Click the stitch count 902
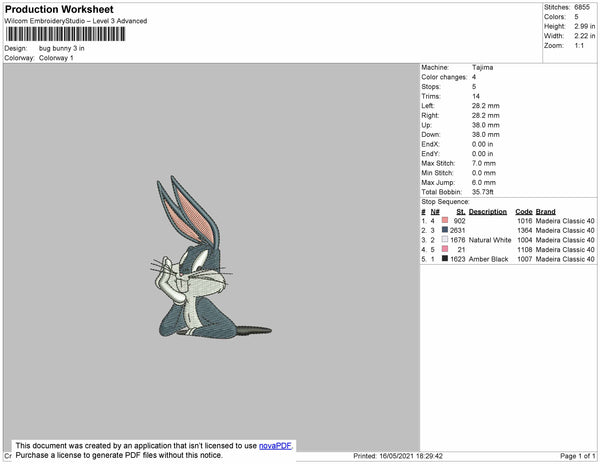Image resolution: width=600 pixels, height=464 pixels. [x=459, y=221]
